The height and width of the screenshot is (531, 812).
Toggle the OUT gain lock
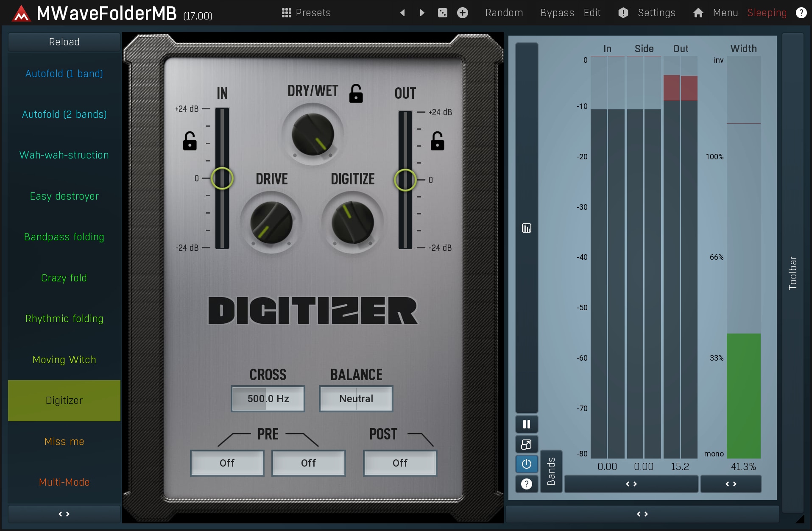click(x=437, y=141)
